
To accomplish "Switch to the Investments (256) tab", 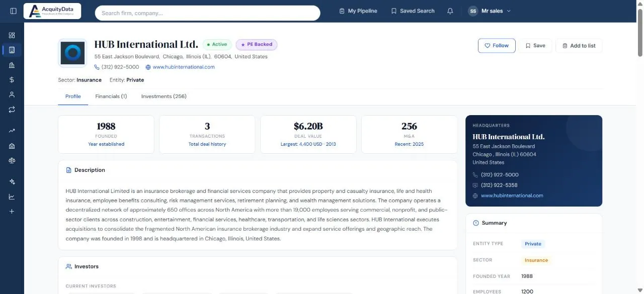I will [x=164, y=96].
